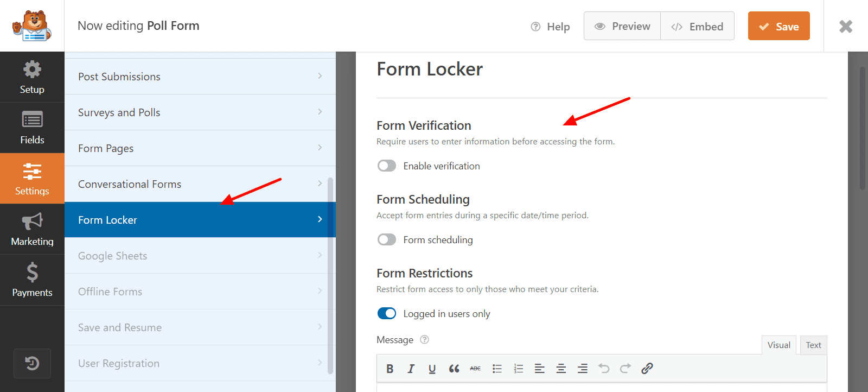
Task: Close the form builder with X
Action: [846, 26]
